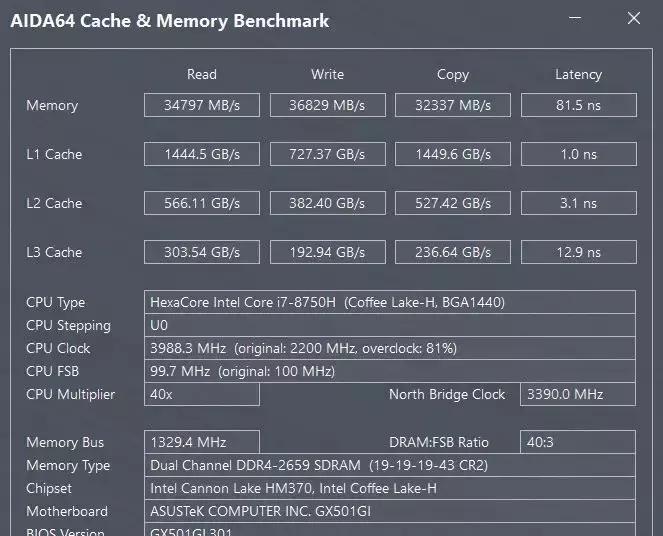The height and width of the screenshot is (536, 663).
Task: Select the CPU Clock 3988.3 MHz field
Action: 390,348
